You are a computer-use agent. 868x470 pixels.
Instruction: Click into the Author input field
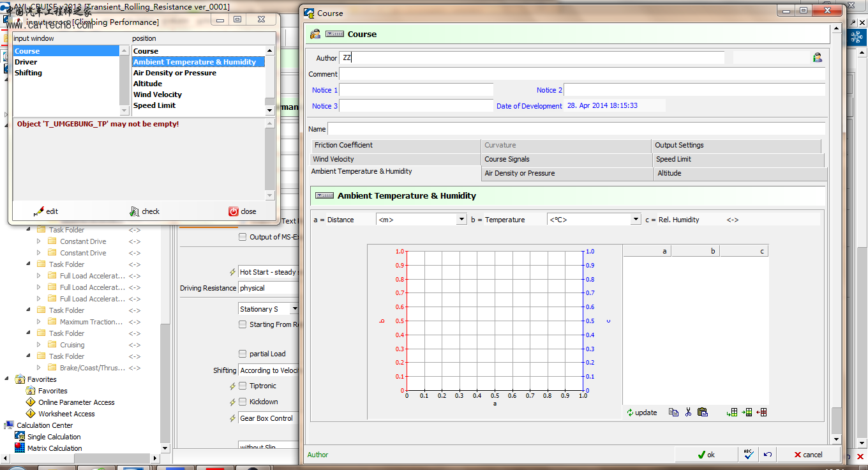(x=531, y=57)
